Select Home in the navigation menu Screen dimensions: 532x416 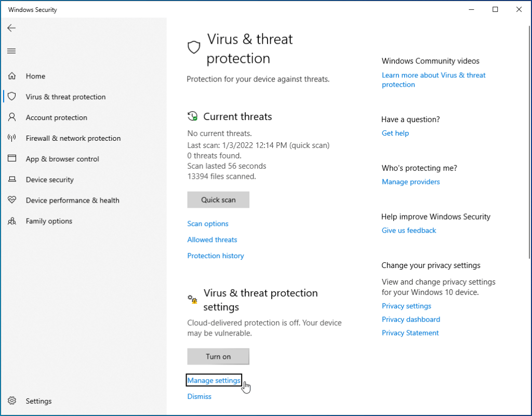click(x=35, y=76)
